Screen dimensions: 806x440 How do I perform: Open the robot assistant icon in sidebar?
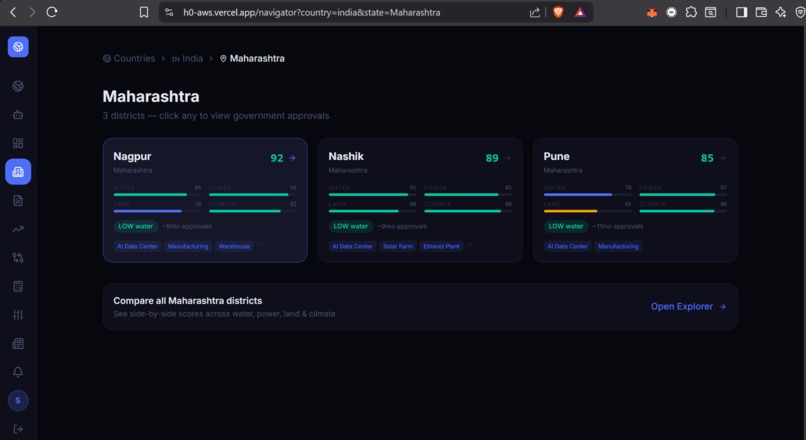click(x=18, y=115)
